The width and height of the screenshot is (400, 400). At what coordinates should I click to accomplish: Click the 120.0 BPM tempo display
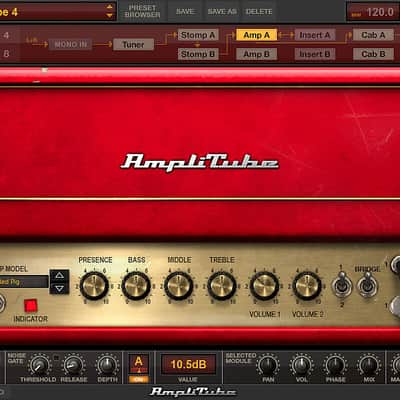coord(373,12)
